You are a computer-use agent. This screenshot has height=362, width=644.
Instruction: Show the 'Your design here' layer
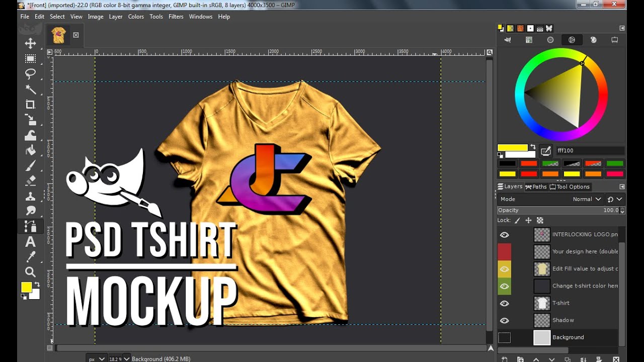(x=504, y=251)
